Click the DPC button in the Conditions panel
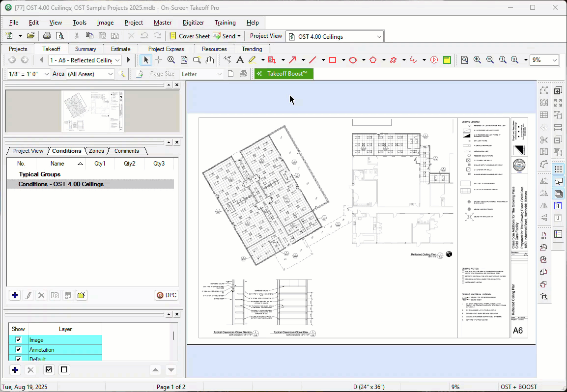The height and width of the screenshot is (392, 567). (x=166, y=295)
